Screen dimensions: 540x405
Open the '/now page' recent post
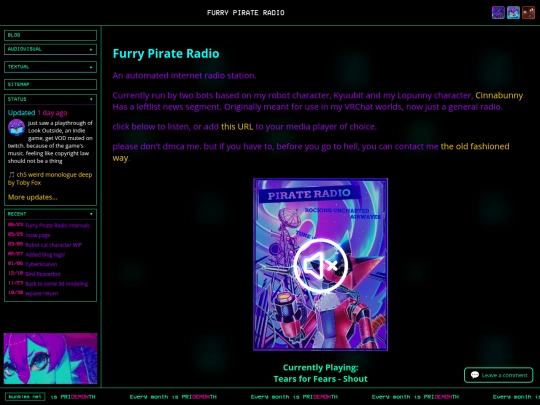[x=38, y=235]
